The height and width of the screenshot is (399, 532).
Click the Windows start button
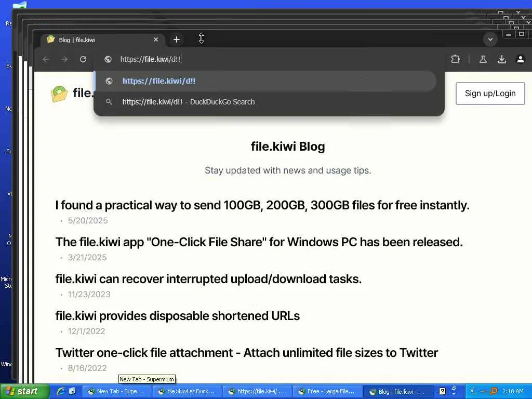(24, 392)
